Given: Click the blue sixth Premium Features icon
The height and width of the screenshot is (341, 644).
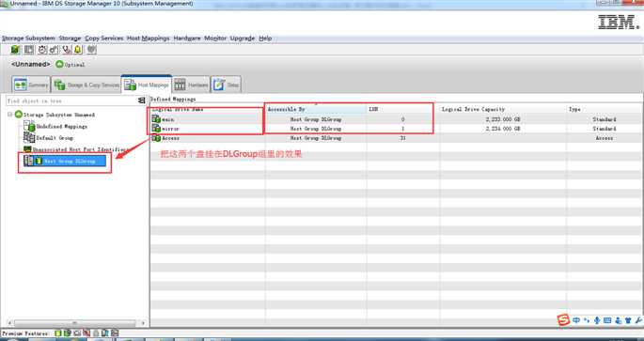Looking at the screenshot, I should pos(105,333).
